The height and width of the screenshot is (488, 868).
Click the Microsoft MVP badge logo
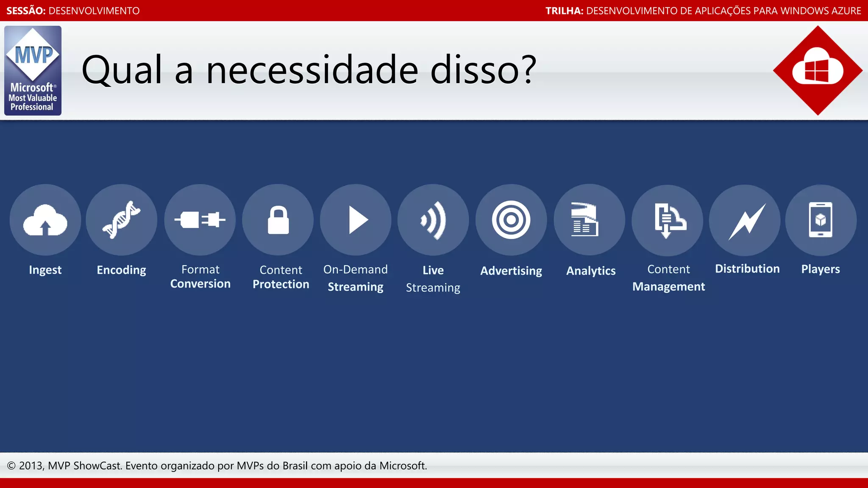coord(33,71)
